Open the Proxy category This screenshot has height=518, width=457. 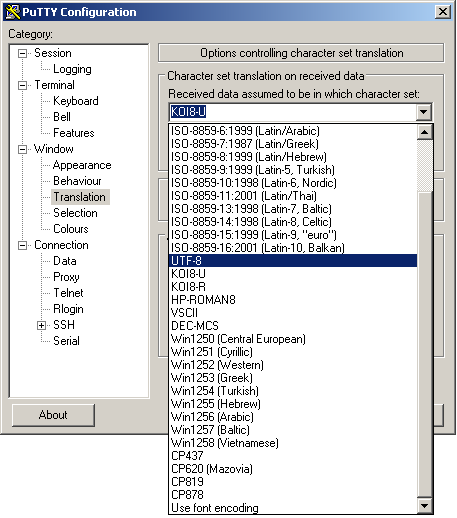tap(66, 277)
